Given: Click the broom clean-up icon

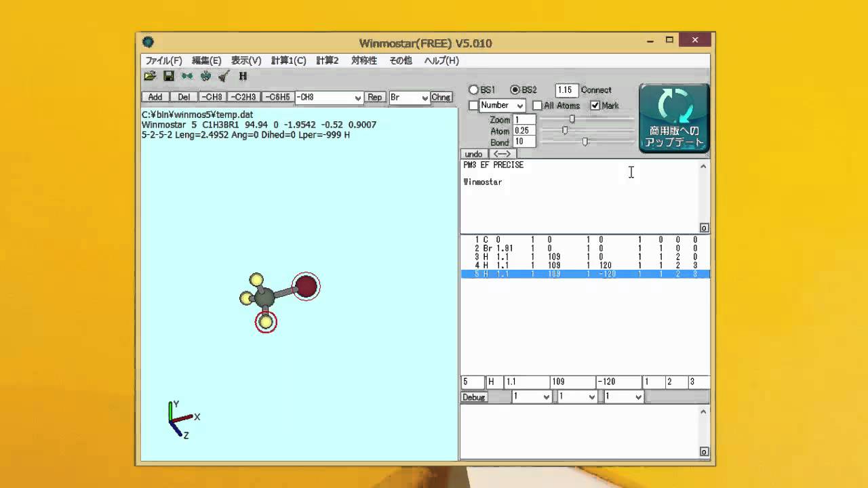Looking at the screenshot, I should [224, 76].
